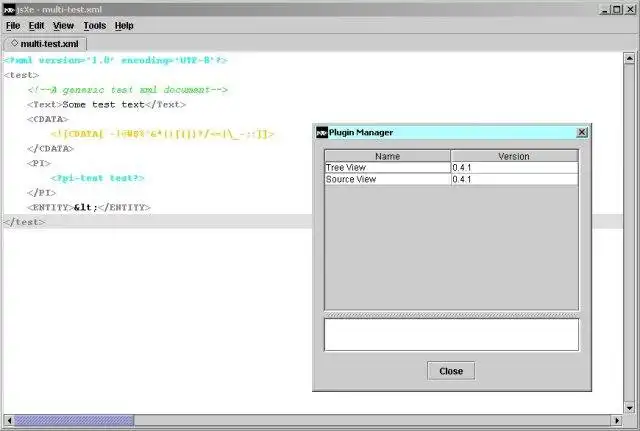Click the horizontal scrollbar left arrow
The width and height of the screenshot is (640, 431).
[9, 420]
